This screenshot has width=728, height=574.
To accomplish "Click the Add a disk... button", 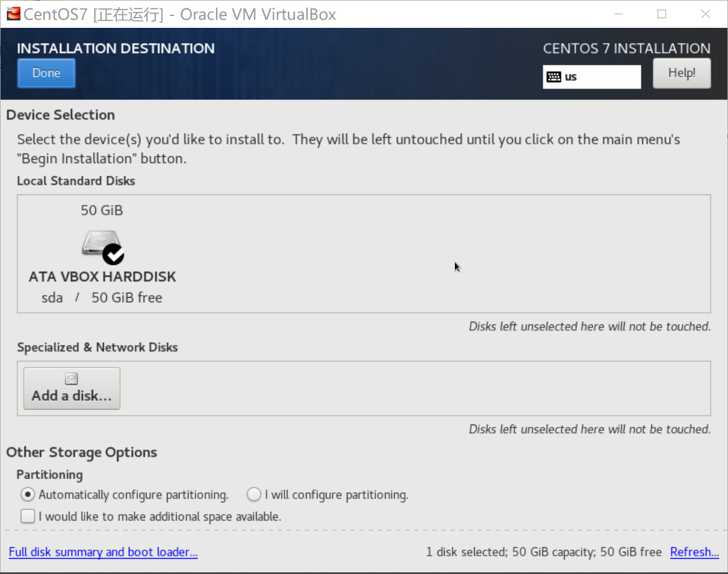I will 72,388.
